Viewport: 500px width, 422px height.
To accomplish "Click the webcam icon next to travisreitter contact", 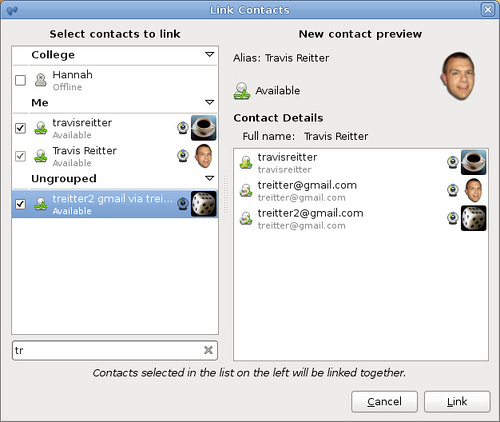I will click(x=183, y=128).
